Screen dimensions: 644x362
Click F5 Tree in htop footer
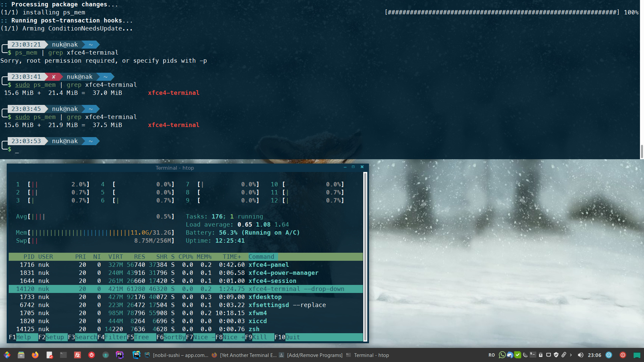[x=138, y=337]
